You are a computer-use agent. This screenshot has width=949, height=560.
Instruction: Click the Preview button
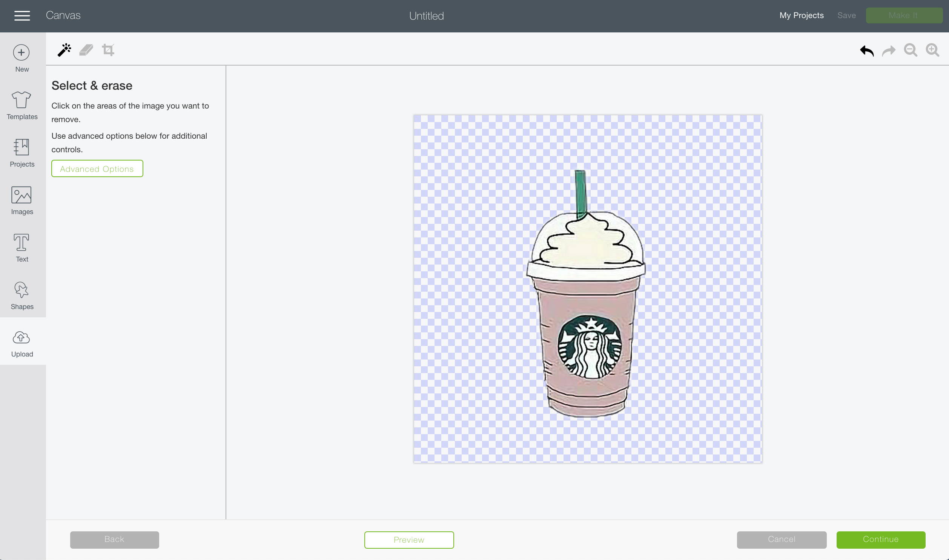409,540
